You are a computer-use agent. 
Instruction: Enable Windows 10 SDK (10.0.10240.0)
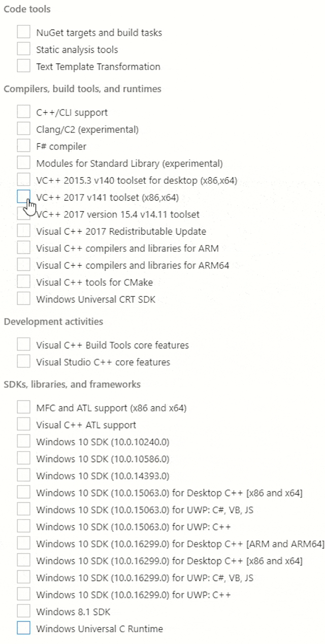23,441
